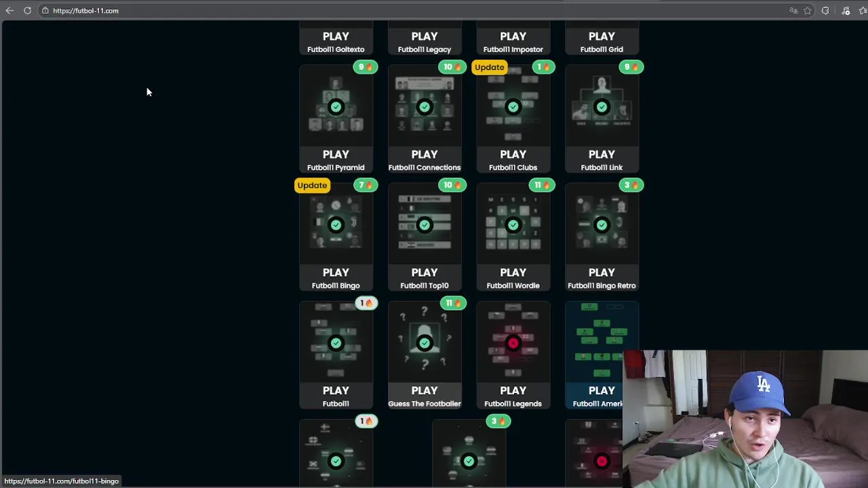Click red failed mark on Futbol11 Legends
Screen dimensions: 868x488
pyautogui.click(x=513, y=343)
